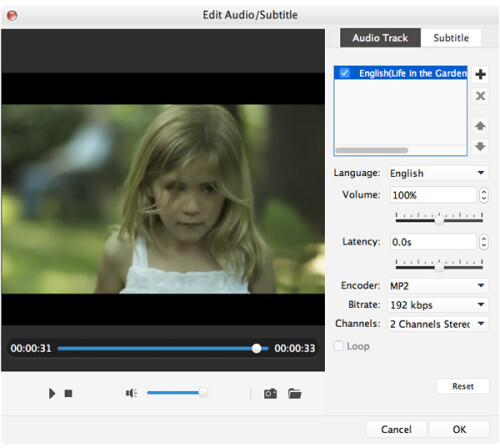500x448 pixels.
Task: Expand the Bitrate 192 kbps dropdown
Action: tap(438, 305)
